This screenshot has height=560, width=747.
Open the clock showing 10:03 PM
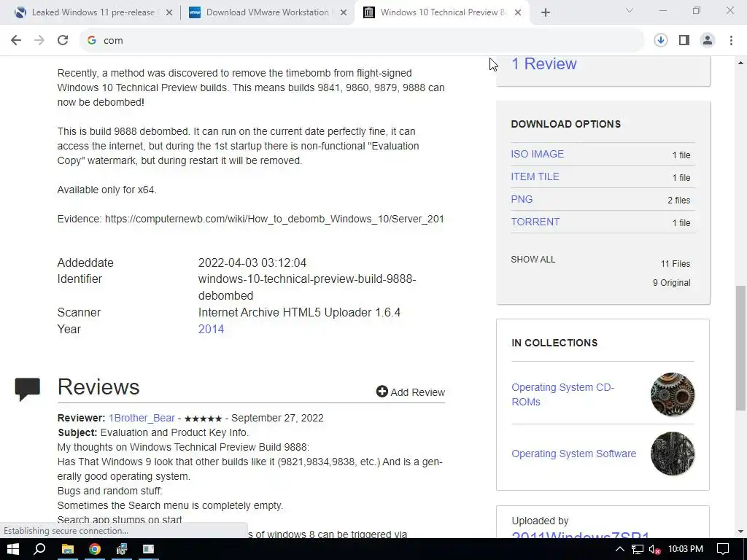pos(686,549)
